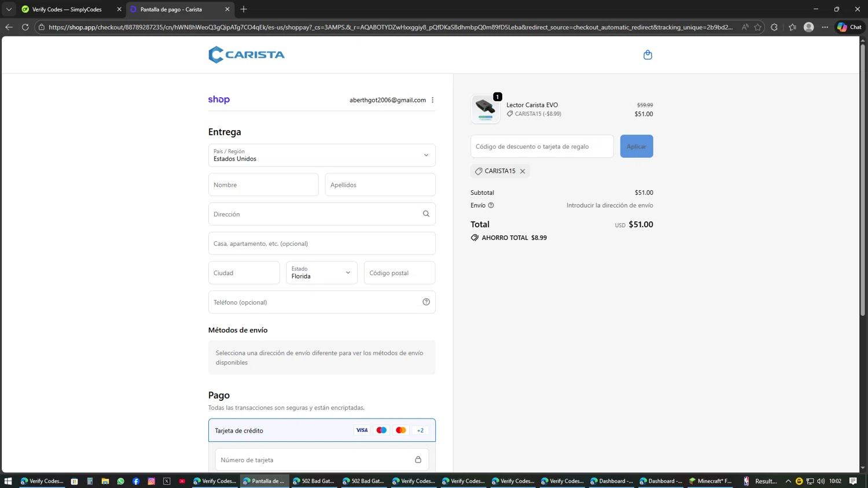Click the email aberthgot2006@gmail.com
The height and width of the screenshot is (488, 868).
tap(388, 100)
